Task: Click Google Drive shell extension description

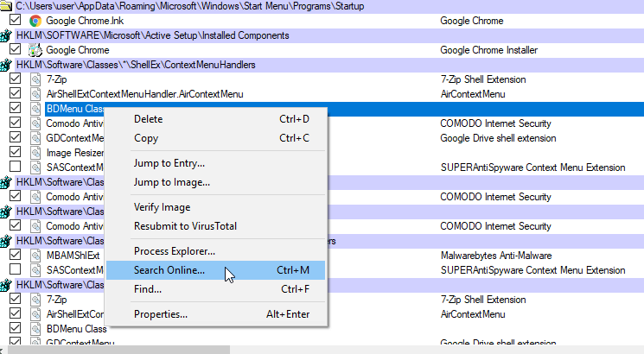Action: 498,138
